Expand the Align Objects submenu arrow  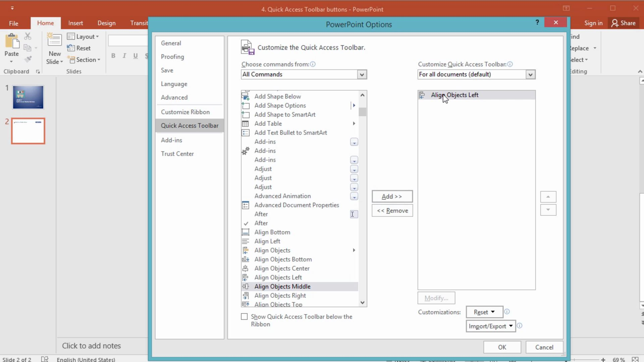tap(354, 250)
